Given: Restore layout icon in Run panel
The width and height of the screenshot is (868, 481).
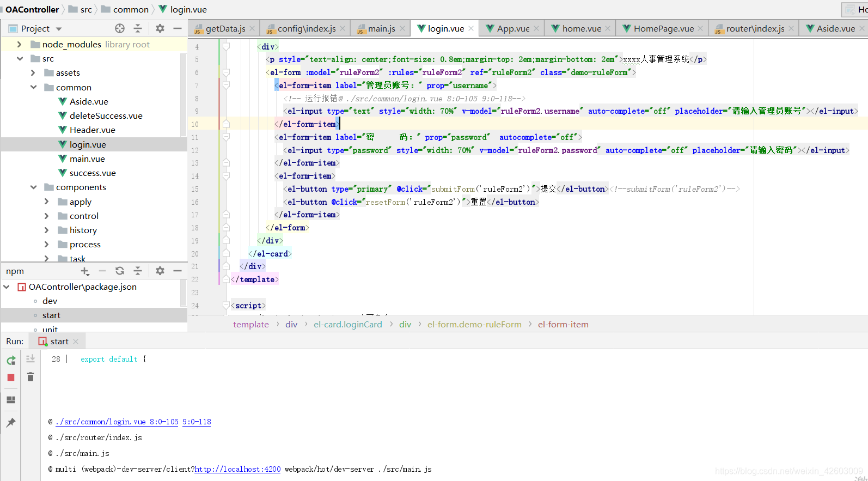Looking at the screenshot, I should pyautogui.click(x=11, y=400).
